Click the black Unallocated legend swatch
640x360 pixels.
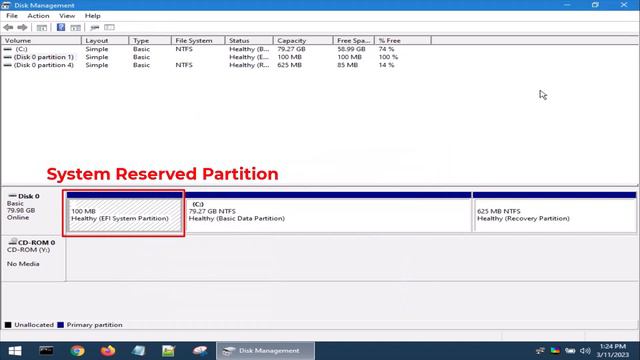[x=8, y=325]
